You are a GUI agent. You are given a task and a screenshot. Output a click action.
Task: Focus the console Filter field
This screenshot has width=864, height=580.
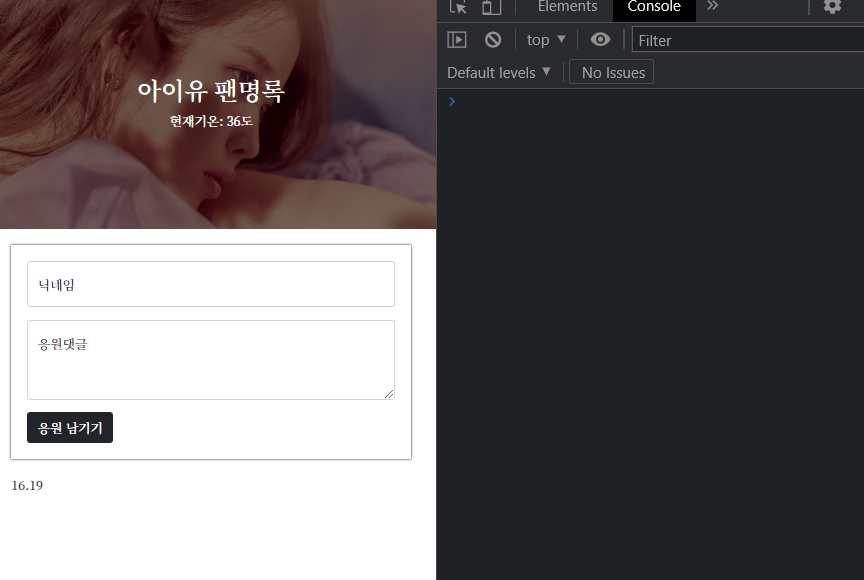pos(748,40)
